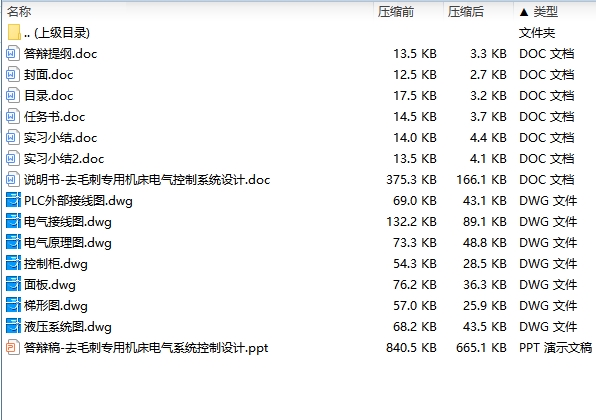This screenshot has height=420, width=596.
Task: Select file name 液压系统图.dwg
Action: click(x=68, y=326)
